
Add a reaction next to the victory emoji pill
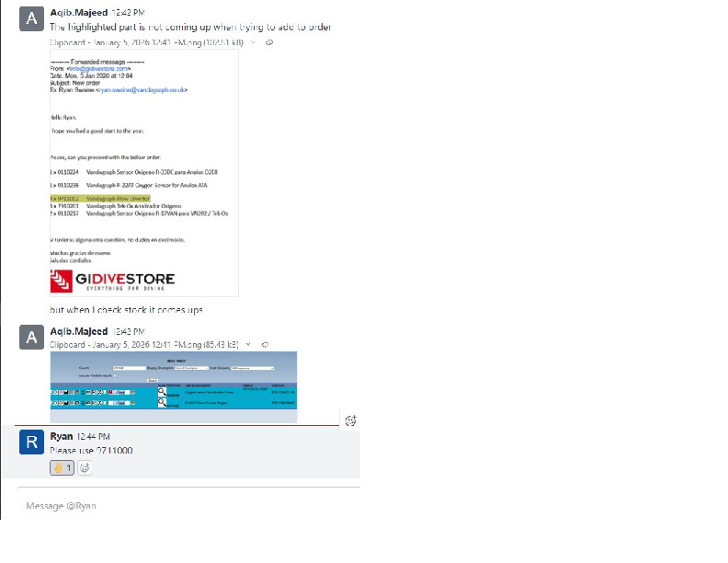85,467
